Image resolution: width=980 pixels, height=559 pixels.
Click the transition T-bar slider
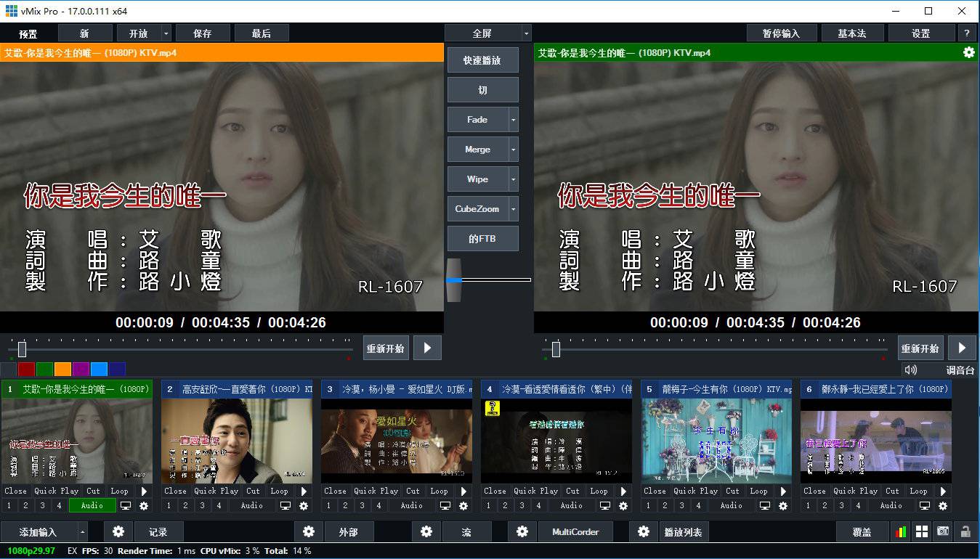coord(453,279)
